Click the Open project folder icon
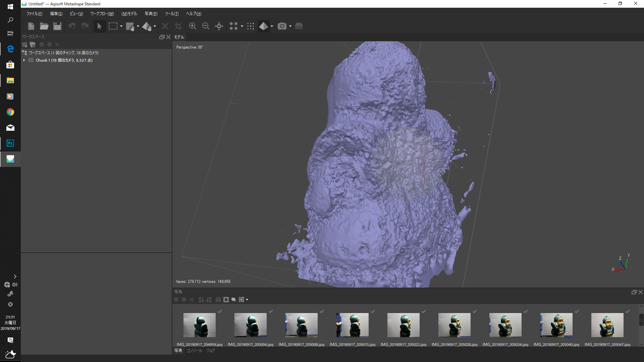Viewport: 644px width, 362px height. click(44, 26)
